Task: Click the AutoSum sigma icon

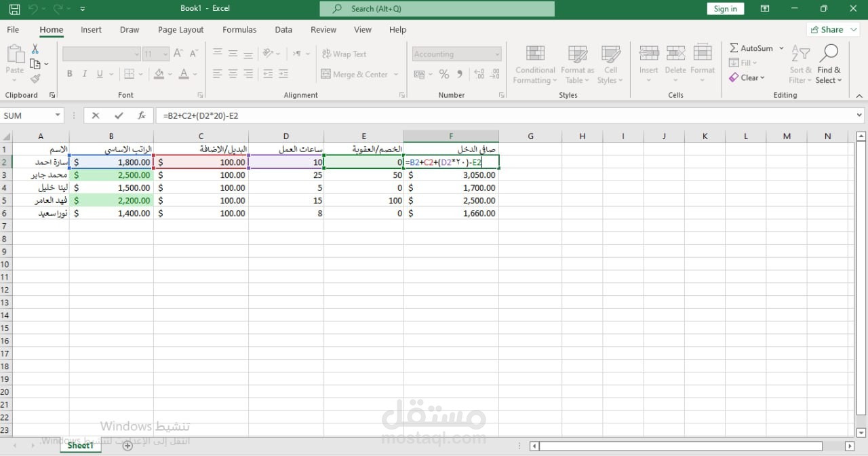Action: pyautogui.click(x=734, y=48)
